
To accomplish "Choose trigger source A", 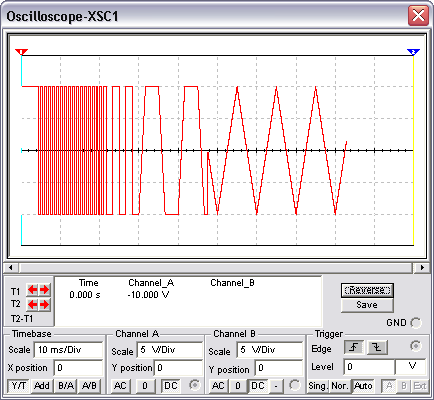I will pos(389,386).
